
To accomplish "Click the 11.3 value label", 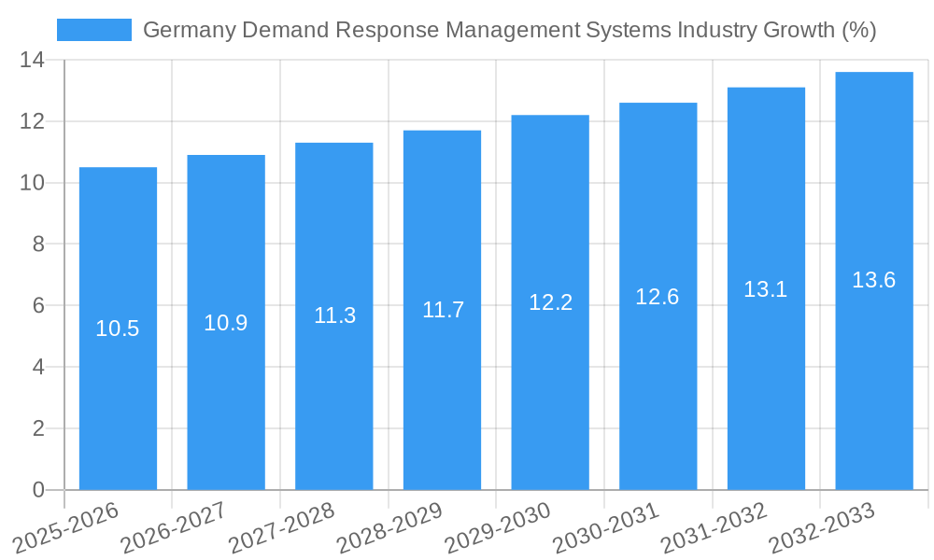I will coord(334,315).
